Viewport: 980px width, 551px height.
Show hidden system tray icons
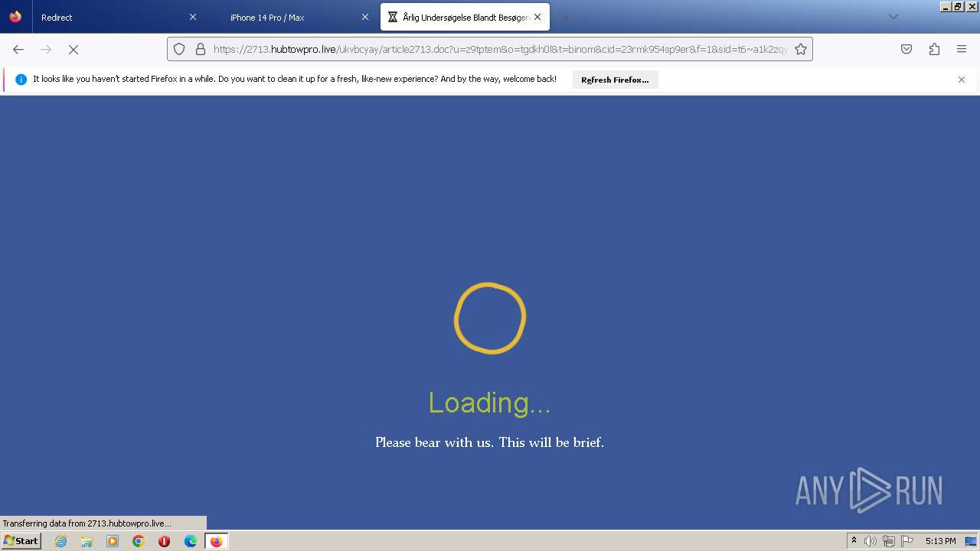(854, 541)
